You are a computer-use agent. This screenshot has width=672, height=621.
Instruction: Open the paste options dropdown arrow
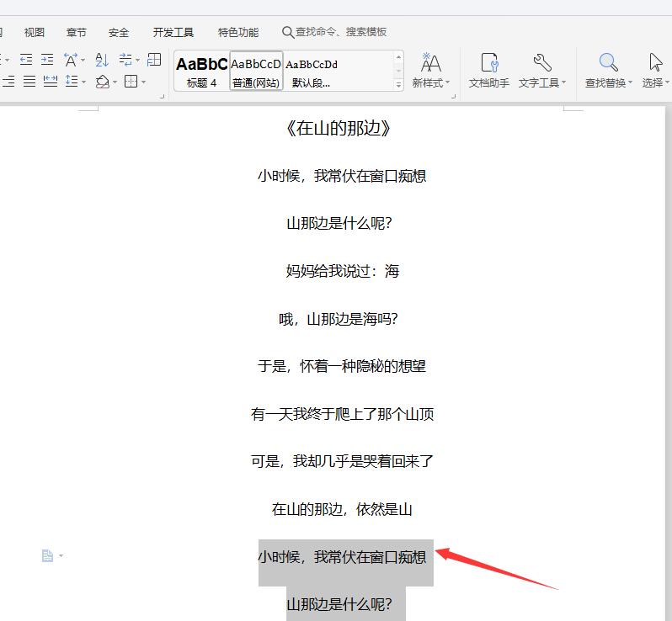61,555
